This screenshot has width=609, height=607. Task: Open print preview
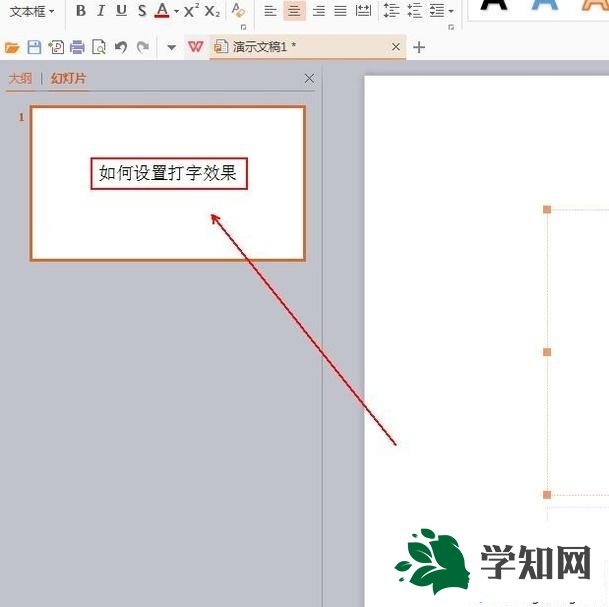pos(99,47)
